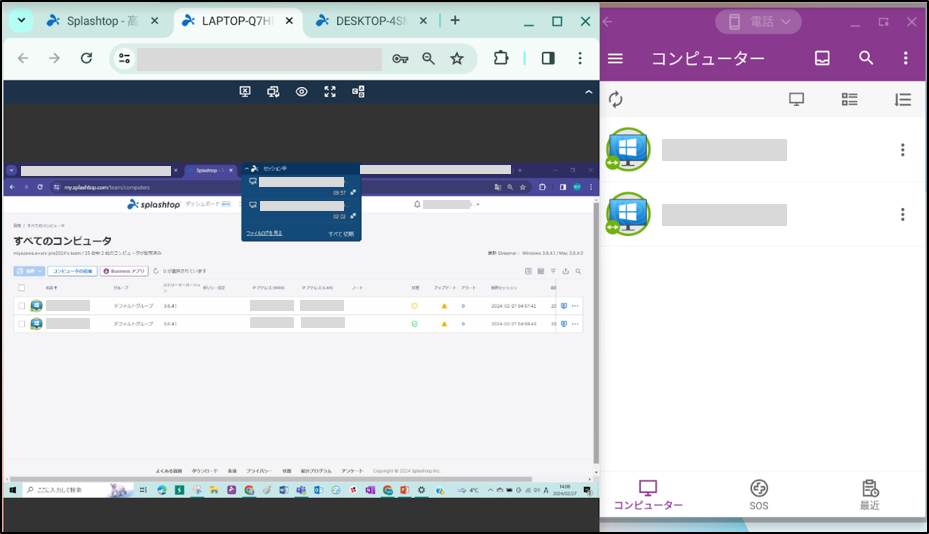Open the 電話 device dropdown
The height and width of the screenshot is (534, 929).
758,22
